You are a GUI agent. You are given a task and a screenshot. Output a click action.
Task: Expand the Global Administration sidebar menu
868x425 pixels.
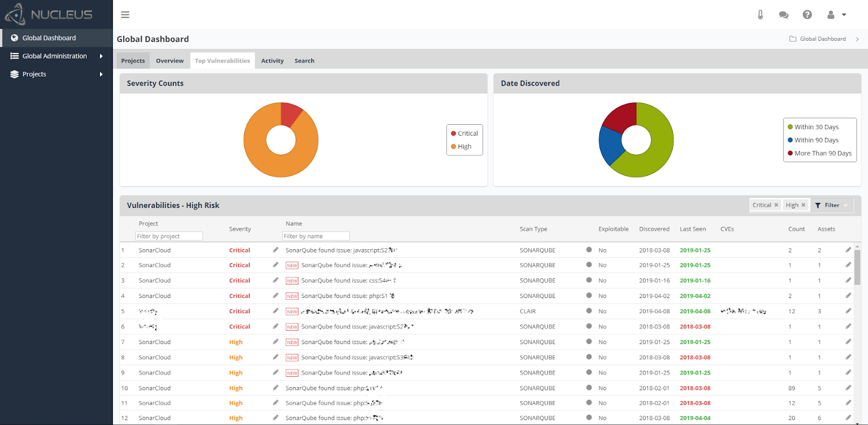click(56, 56)
